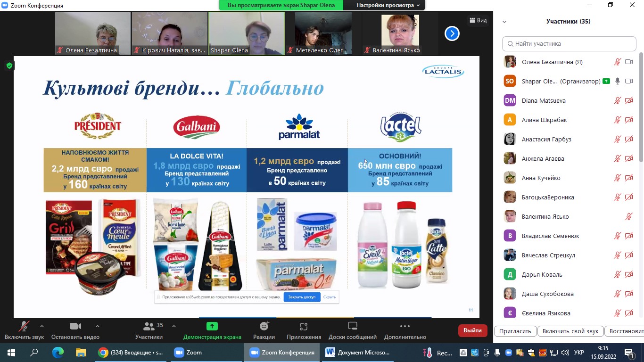Select the Олена Безалтична video thumbnail
The image size is (644, 362).
point(93,33)
